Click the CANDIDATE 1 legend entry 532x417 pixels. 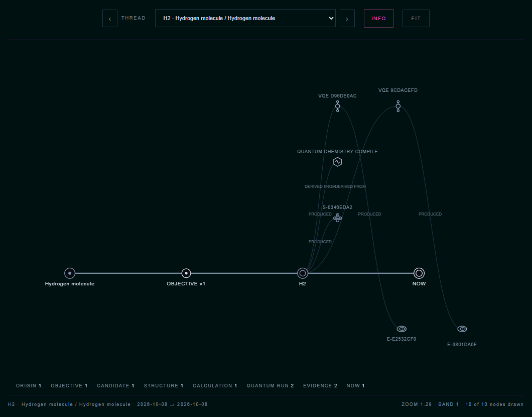coord(116,386)
